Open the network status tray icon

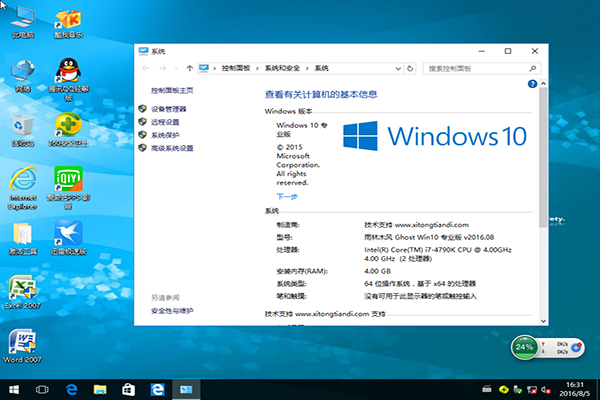click(x=532, y=390)
